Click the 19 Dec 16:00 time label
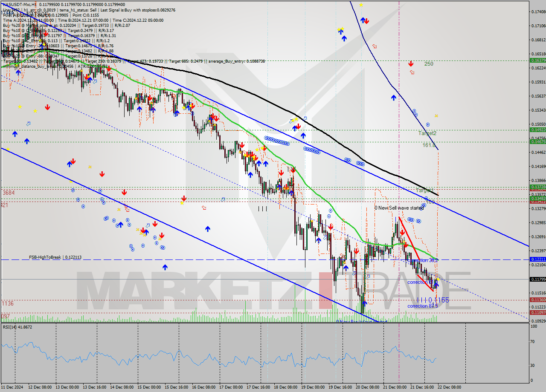This screenshot has width=546, height=392. click(x=340, y=387)
